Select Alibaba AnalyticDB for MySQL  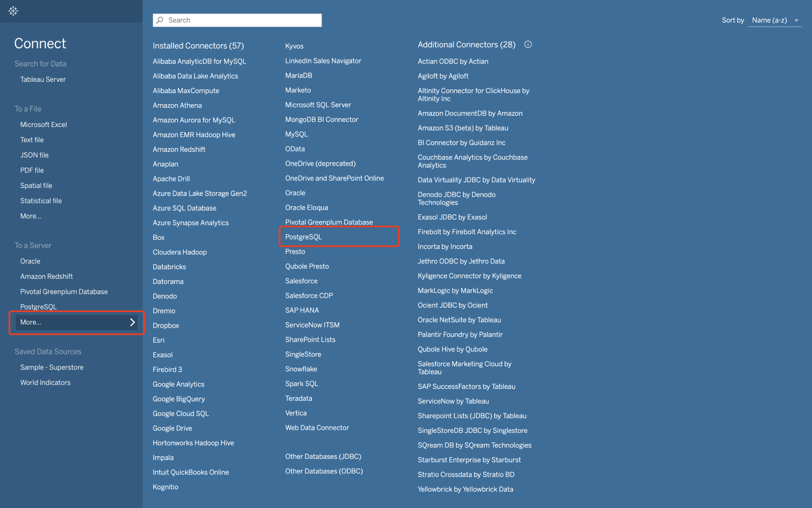(x=199, y=61)
